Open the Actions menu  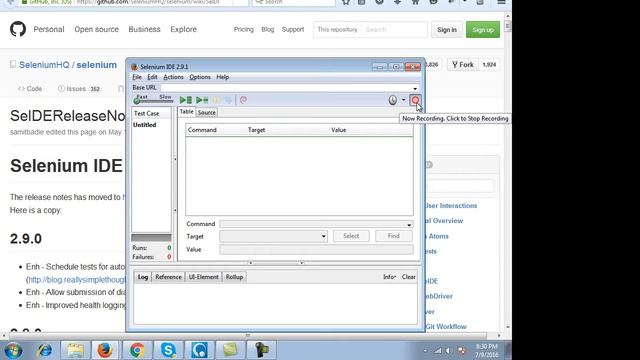pos(173,77)
